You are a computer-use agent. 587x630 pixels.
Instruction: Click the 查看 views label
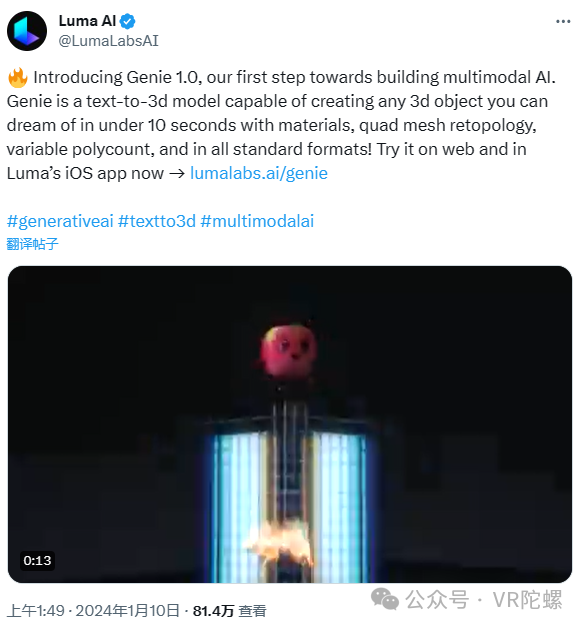pyautogui.click(x=252, y=611)
